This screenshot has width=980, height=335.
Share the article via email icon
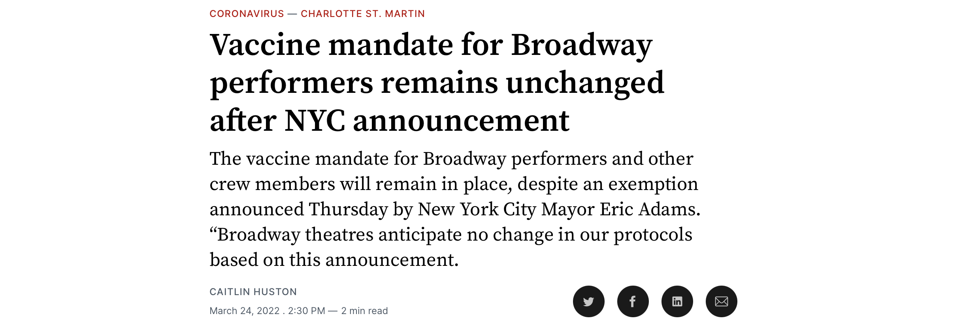(721, 301)
